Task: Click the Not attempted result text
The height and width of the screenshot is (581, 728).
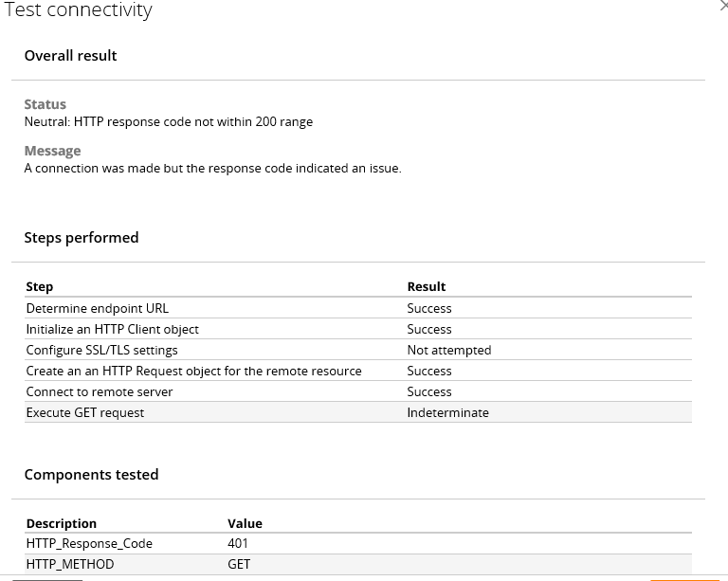Action: click(449, 350)
